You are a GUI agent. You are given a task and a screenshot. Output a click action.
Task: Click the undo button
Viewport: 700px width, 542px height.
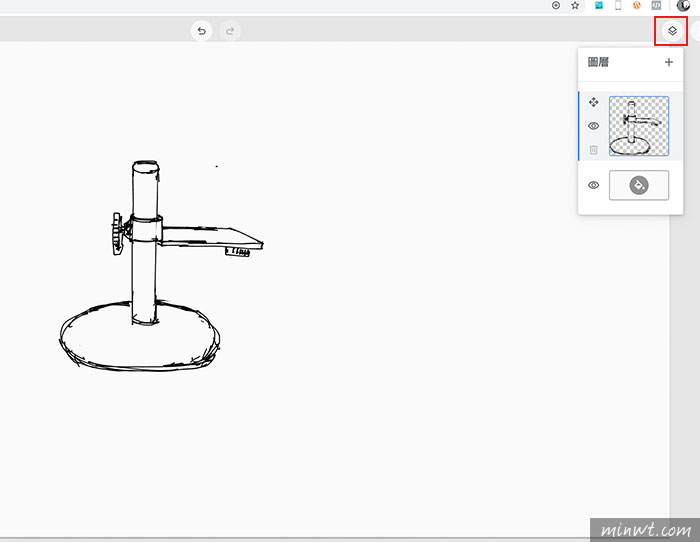pyautogui.click(x=201, y=31)
